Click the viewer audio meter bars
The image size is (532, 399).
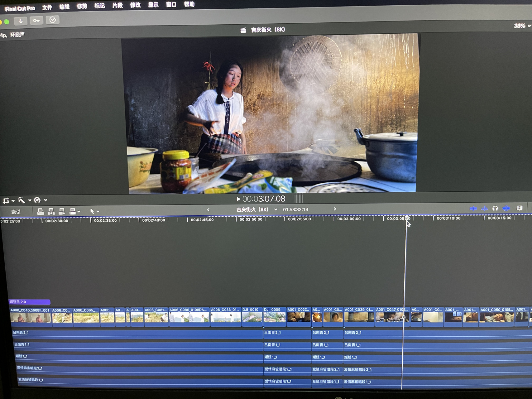click(299, 198)
